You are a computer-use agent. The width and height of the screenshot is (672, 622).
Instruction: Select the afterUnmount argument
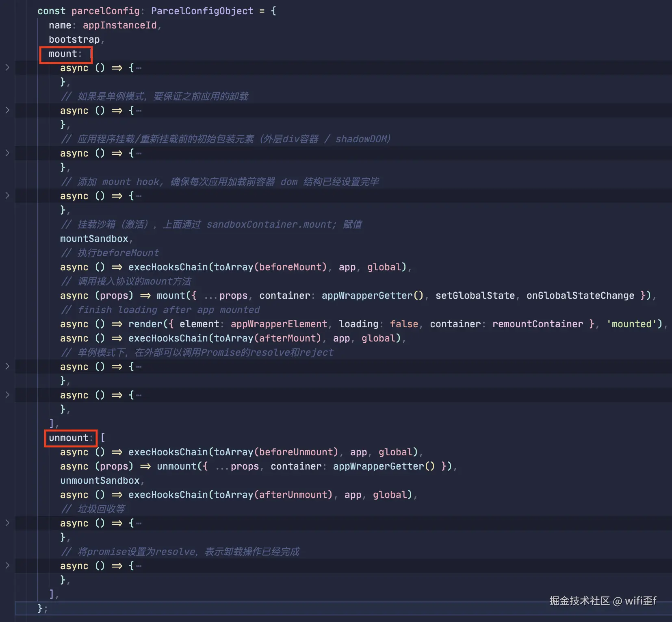point(293,495)
